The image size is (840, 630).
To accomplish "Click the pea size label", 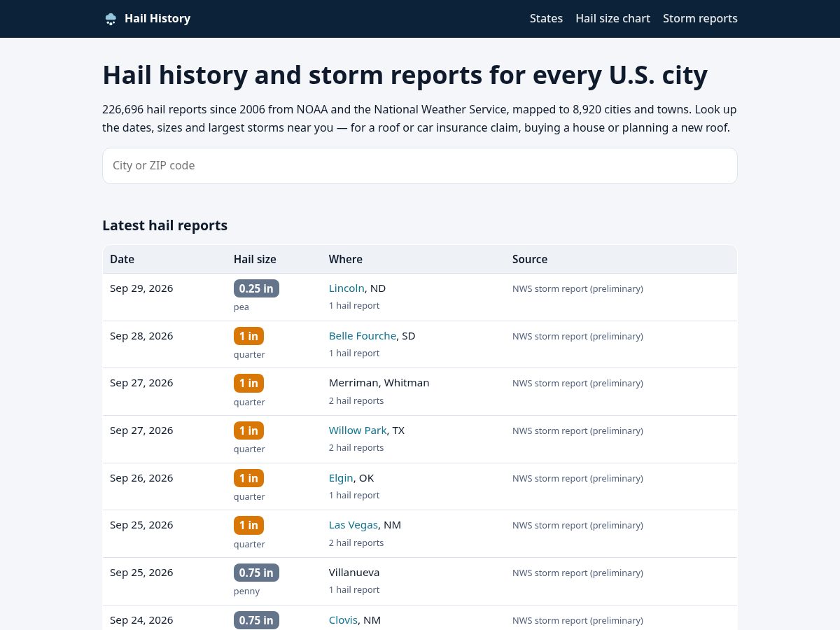I will coord(241,307).
